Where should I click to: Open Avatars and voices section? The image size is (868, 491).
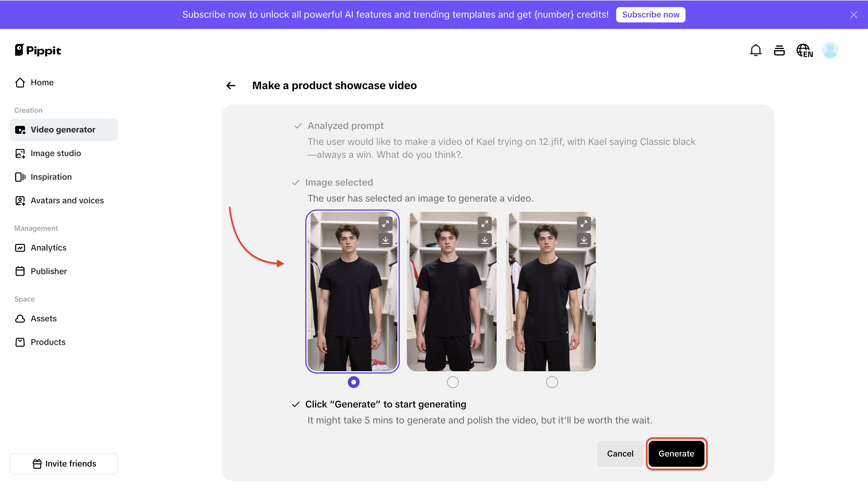tap(67, 201)
